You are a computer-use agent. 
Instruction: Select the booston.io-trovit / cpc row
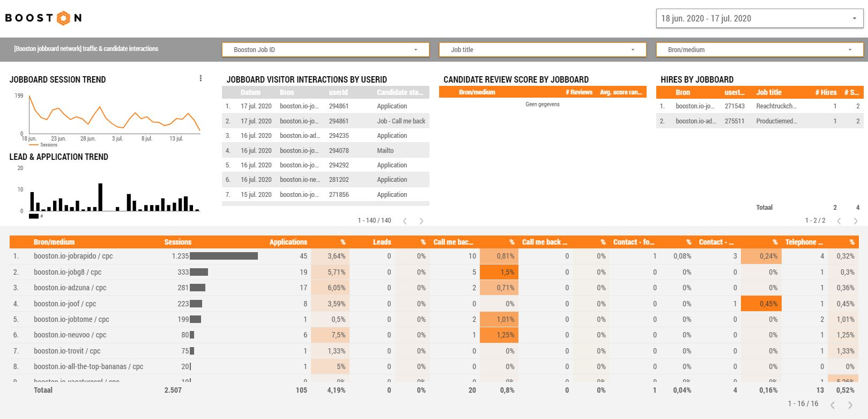click(434, 351)
